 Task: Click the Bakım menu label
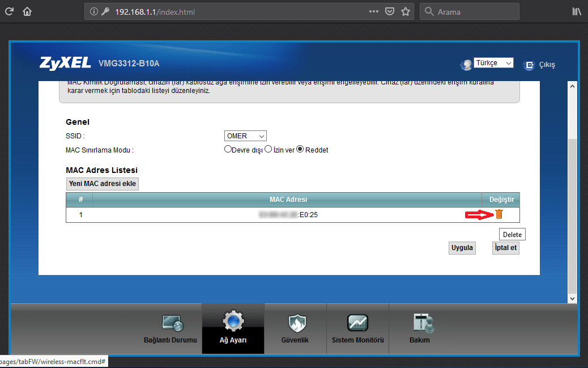click(x=420, y=340)
